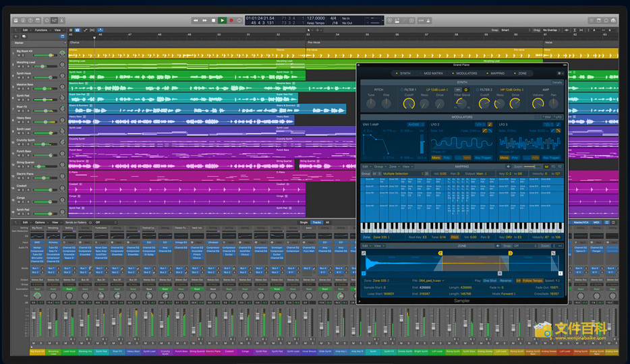Add an LFO with the LFO button
Image resolution: width=630 pixels, height=364 pixels.
tap(558, 117)
